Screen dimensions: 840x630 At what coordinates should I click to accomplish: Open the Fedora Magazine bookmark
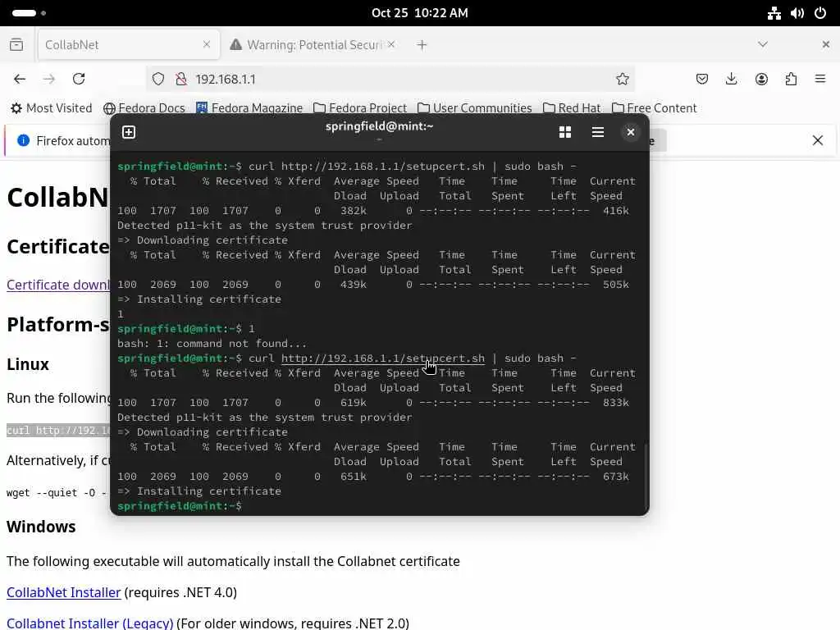pos(249,108)
